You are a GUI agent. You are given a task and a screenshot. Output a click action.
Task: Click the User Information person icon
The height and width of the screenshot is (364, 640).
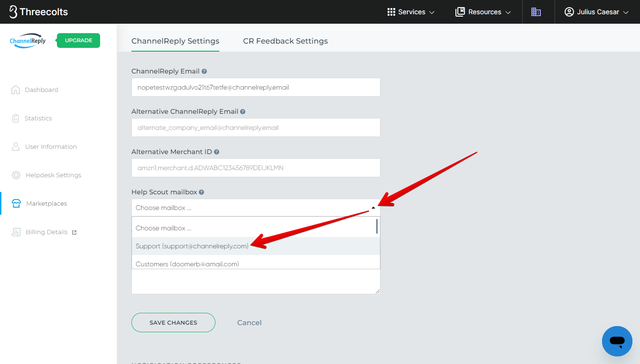(x=16, y=146)
